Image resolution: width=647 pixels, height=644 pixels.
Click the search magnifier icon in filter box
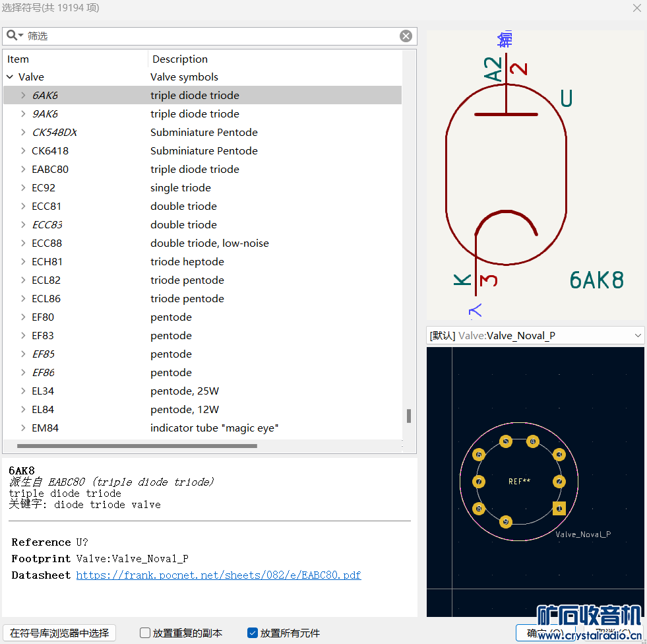[15, 36]
